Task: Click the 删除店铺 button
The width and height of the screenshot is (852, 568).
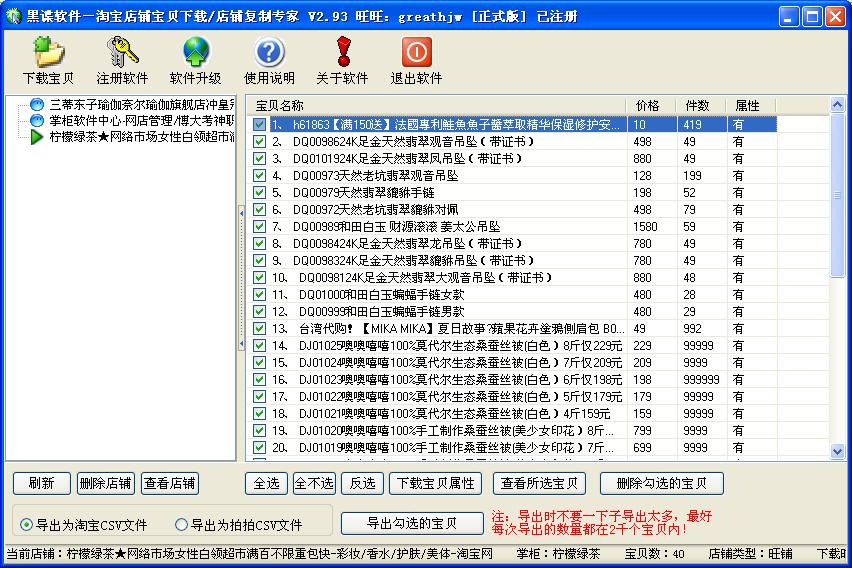Action: (105, 483)
